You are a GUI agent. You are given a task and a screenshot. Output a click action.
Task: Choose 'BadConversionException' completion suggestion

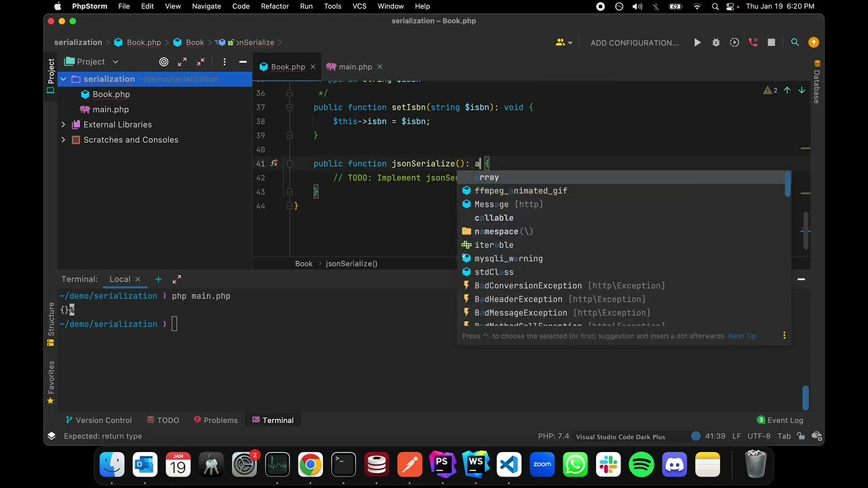[x=623, y=285]
